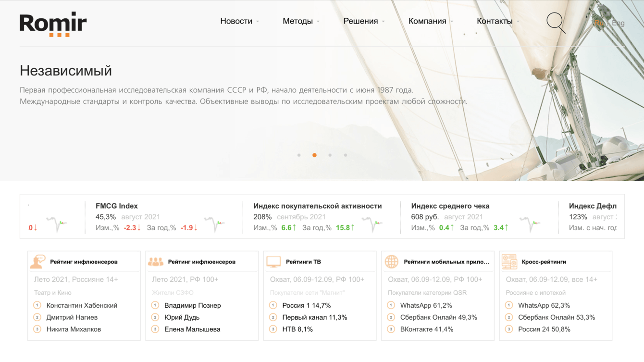
Task: Open the Контакты menu
Action: point(495,21)
